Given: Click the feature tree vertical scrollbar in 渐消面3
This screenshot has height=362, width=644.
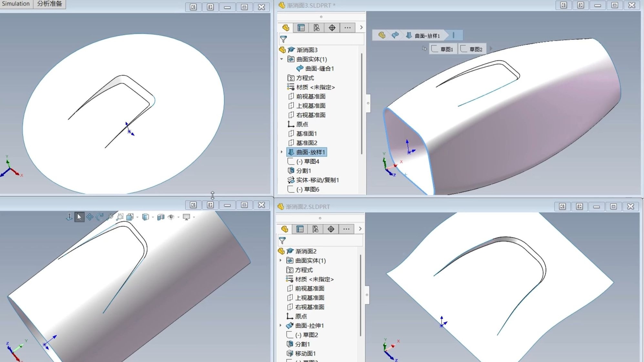Looking at the screenshot, I should 362,103.
